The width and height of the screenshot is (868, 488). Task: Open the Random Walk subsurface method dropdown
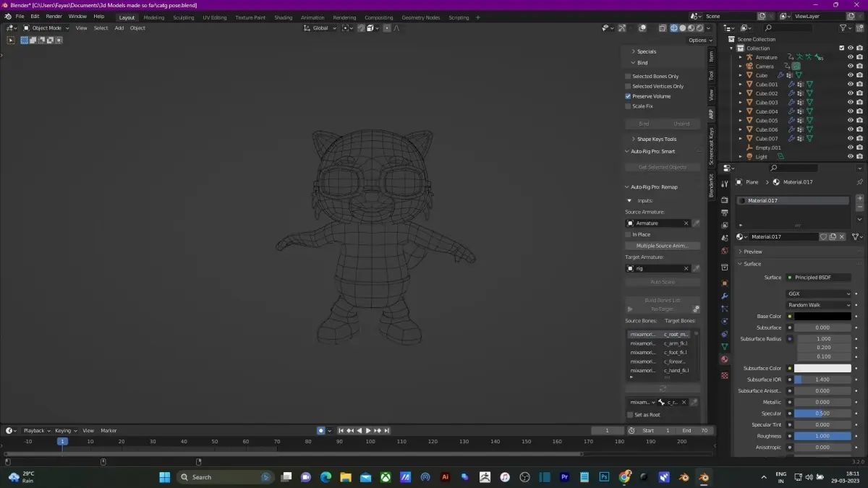click(x=819, y=305)
